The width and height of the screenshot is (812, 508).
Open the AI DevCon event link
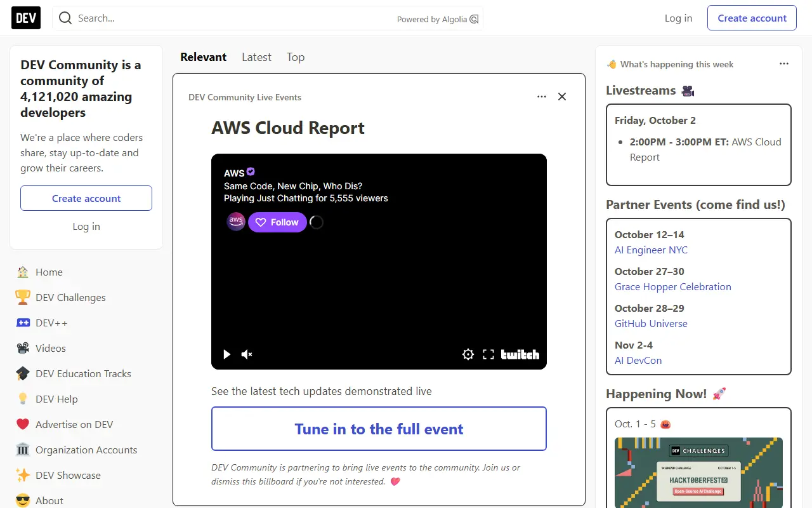[x=638, y=361]
